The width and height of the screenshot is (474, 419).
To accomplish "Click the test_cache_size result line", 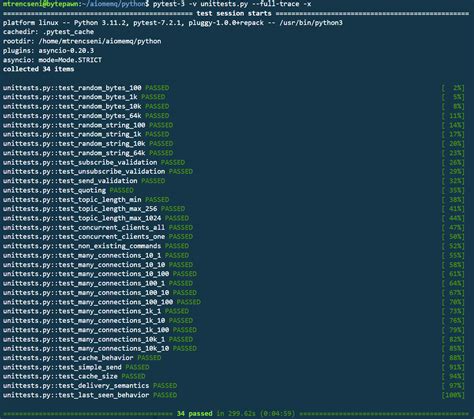I will point(74,376).
